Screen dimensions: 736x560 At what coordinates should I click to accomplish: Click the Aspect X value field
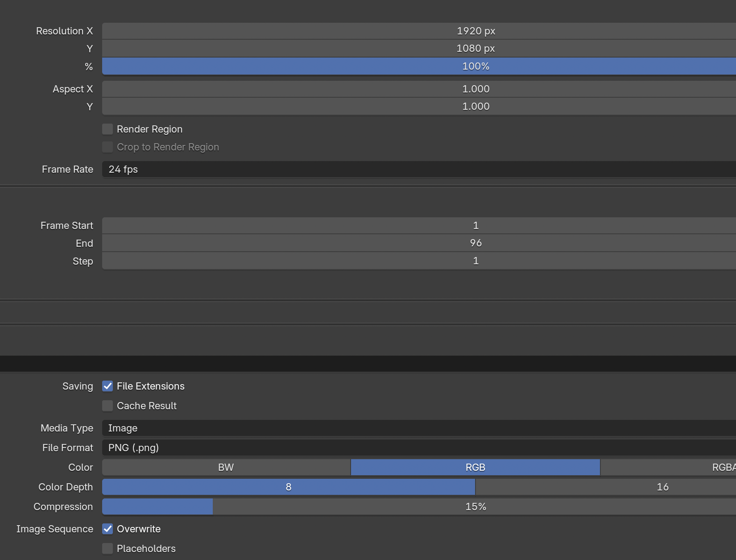pyautogui.click(x=419, y=89)
